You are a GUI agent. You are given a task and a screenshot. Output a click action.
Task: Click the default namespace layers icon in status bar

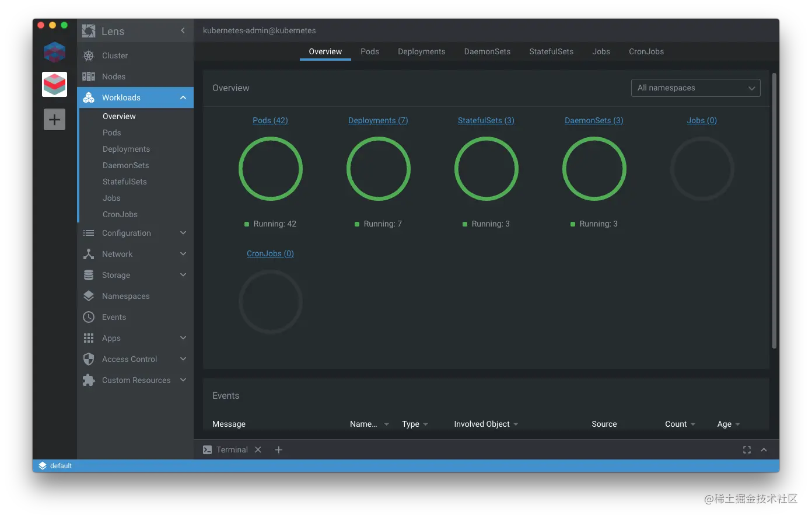tap(43, 466)
